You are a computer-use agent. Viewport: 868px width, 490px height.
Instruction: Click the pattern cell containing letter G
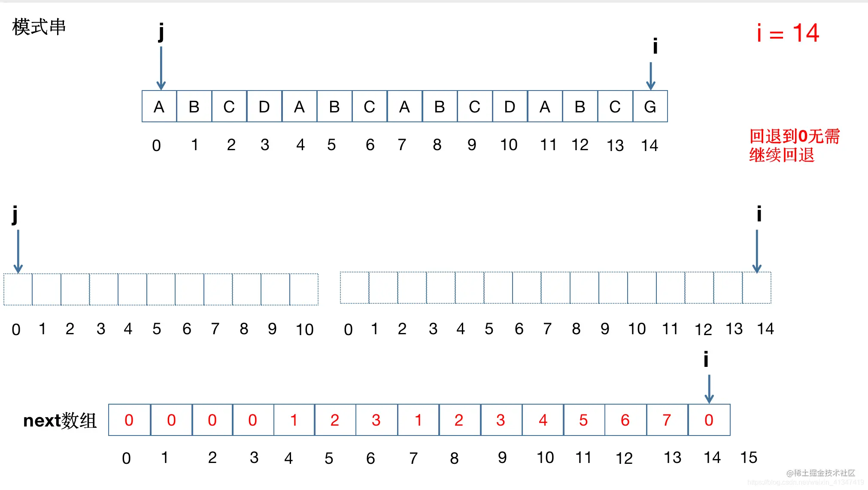tap(650, 106)
